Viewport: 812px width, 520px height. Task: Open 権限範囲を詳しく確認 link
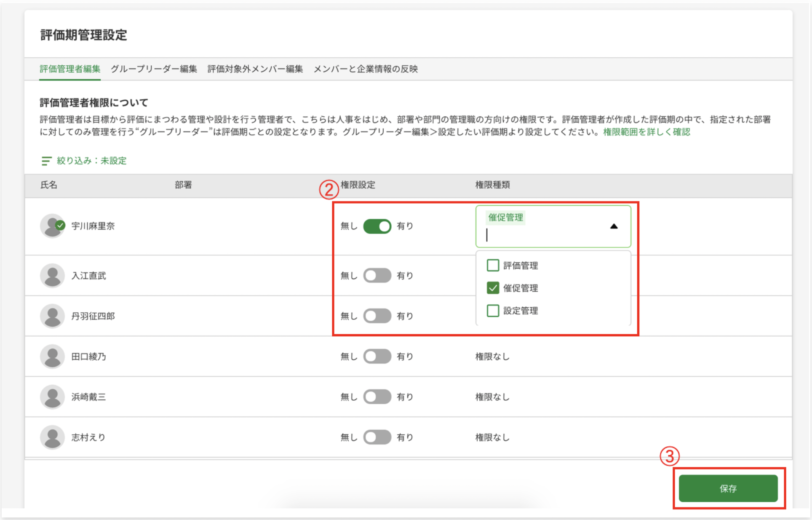point(646,132)
